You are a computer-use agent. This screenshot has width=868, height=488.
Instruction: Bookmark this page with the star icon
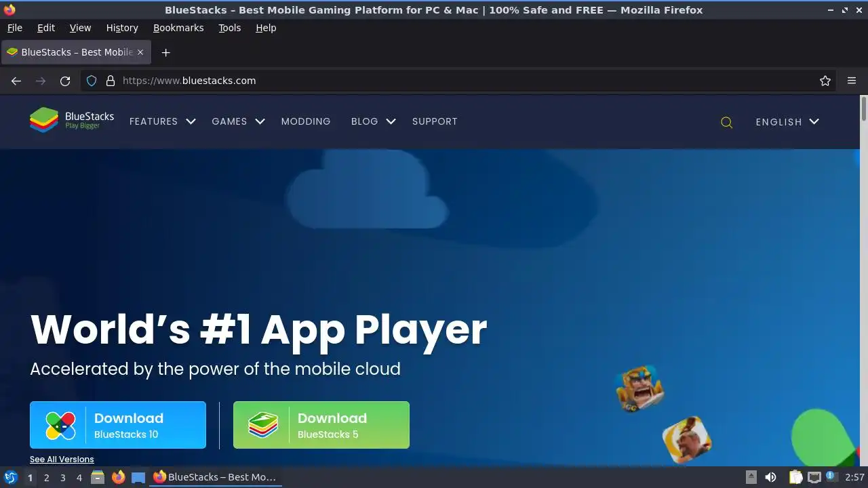[825, 81]
